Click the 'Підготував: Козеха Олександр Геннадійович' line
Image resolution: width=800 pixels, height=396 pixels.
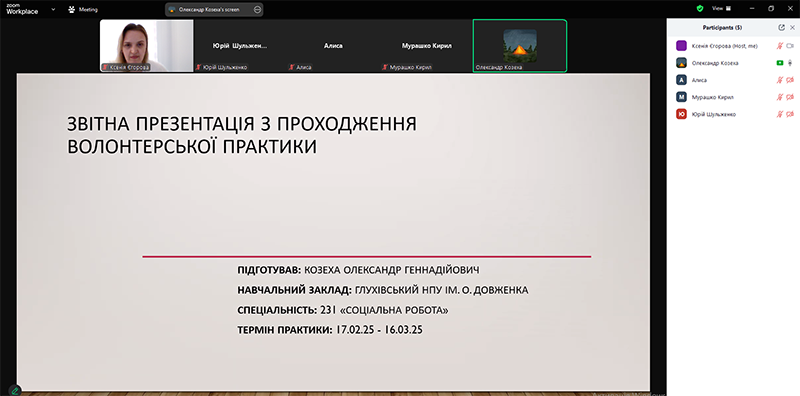point(358,270)
